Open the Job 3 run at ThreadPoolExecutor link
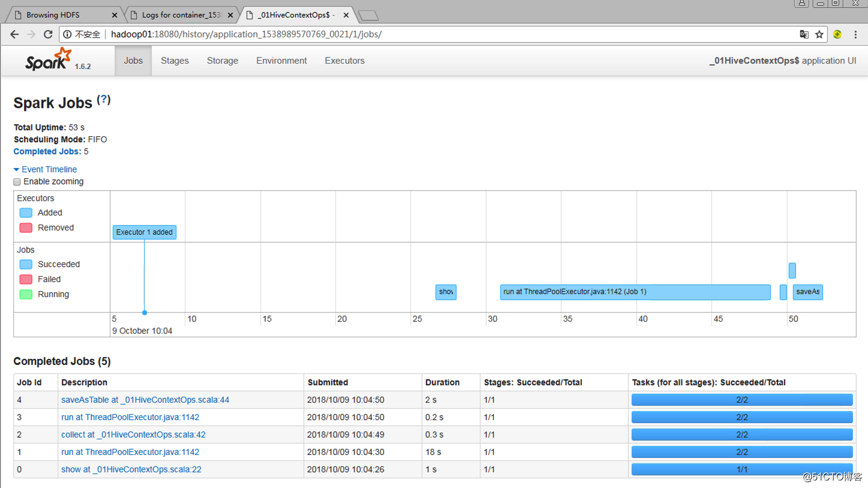Screen dimensions: 868x488 [x=130, y=417]
